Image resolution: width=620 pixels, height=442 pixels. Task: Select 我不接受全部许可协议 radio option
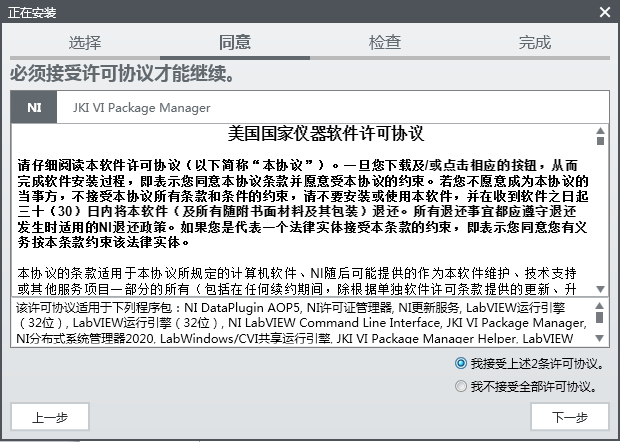(460, 386)
